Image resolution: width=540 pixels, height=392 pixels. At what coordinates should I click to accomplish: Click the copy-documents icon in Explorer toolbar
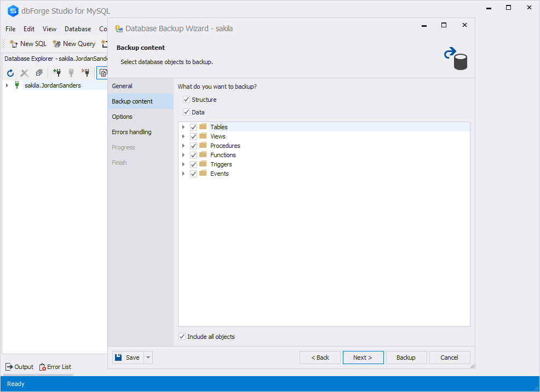tap(103, 73)
